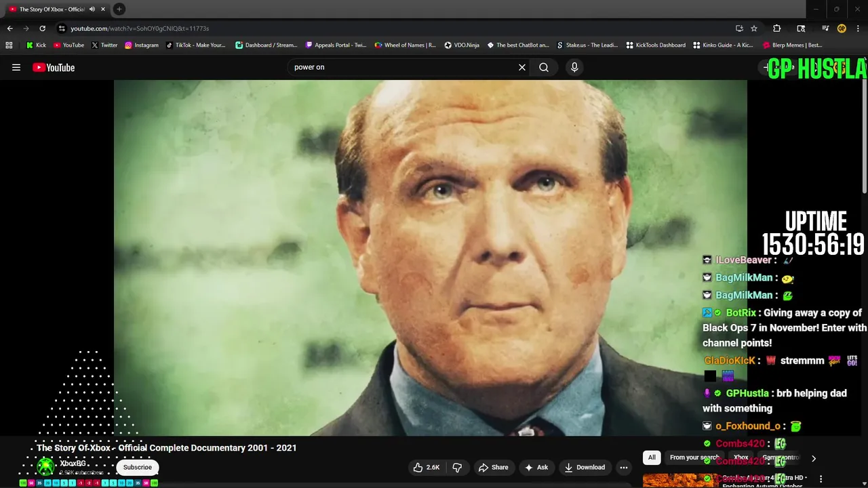The height and width of the screenshot is (488, 868).
Task: Click the address bar URL
Action: click(x=140, y=28)
